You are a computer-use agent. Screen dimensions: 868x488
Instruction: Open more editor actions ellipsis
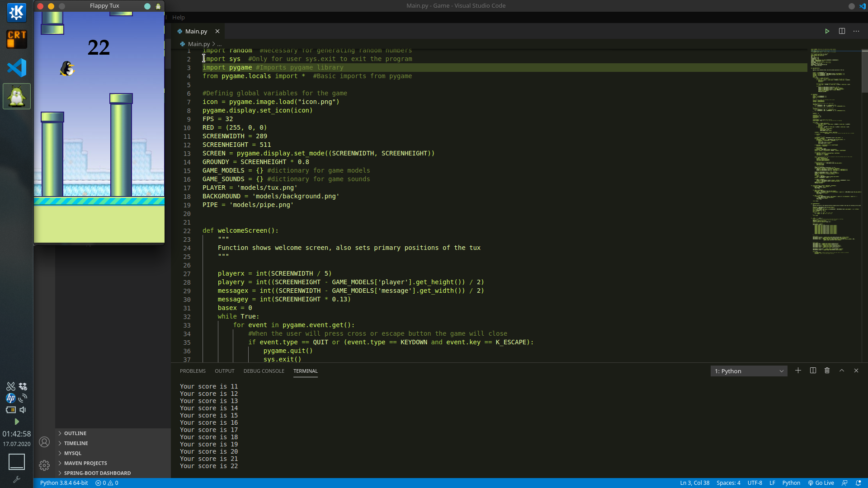coord(857,31)
